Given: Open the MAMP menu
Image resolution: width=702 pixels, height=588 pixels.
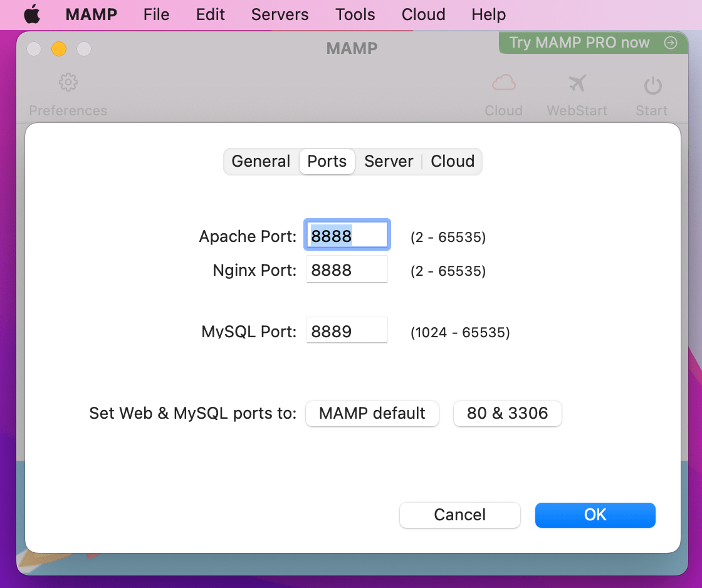Looking at the screenshot, I should point(90,14).
